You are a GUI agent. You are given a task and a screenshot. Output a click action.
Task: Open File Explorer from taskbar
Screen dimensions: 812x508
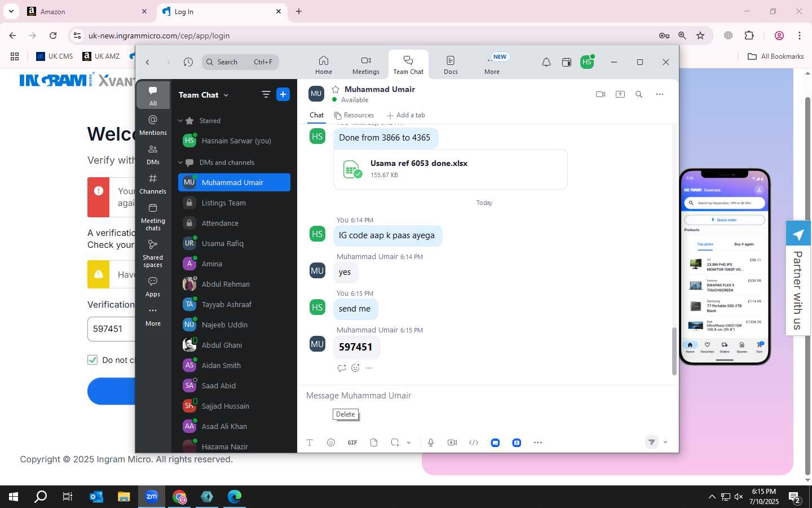point(124,497)
